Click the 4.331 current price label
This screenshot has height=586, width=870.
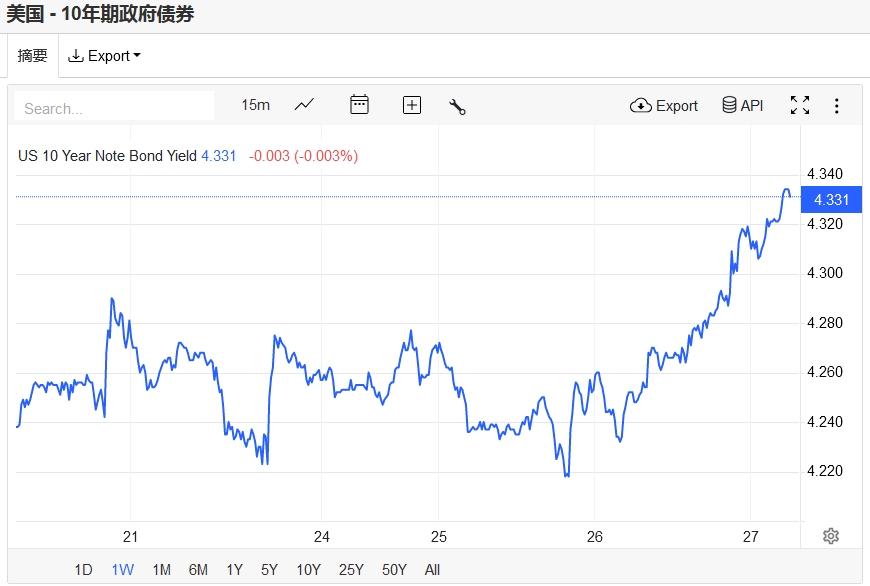coord(831,199)
